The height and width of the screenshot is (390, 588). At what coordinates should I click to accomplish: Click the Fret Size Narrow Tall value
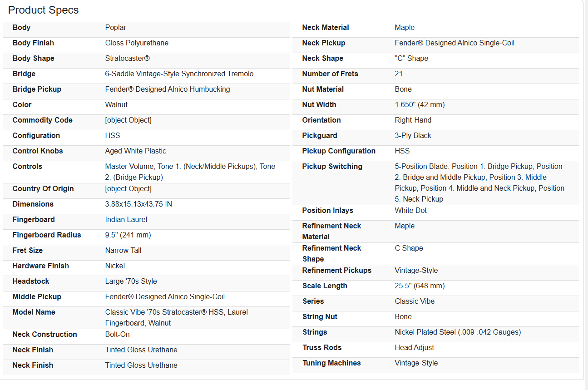[123, 251]
